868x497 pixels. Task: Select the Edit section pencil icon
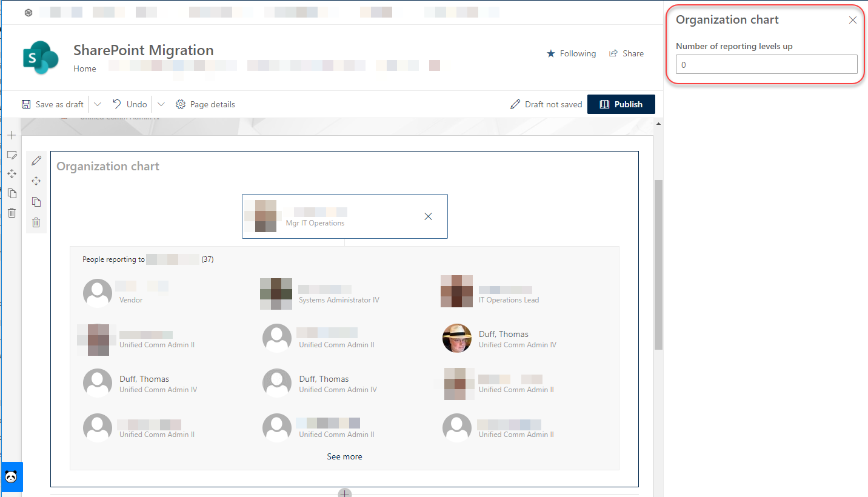click(12, 155)
